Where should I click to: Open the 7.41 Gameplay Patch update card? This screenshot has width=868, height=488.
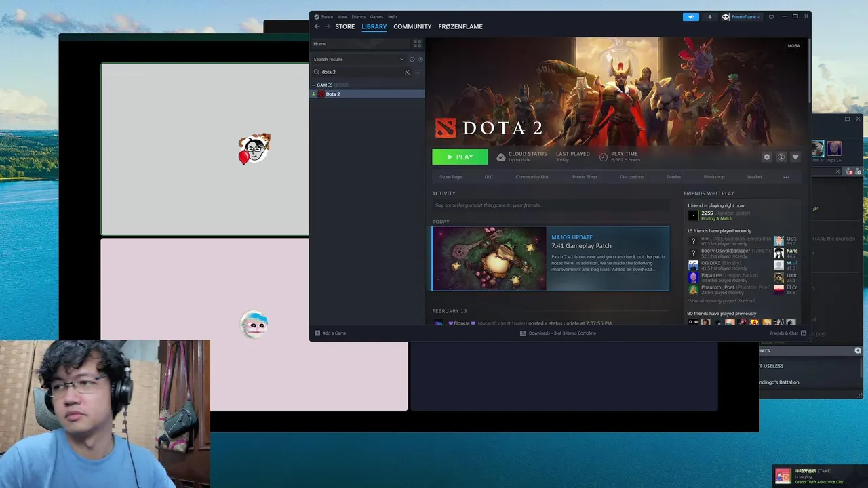point(551,258)
